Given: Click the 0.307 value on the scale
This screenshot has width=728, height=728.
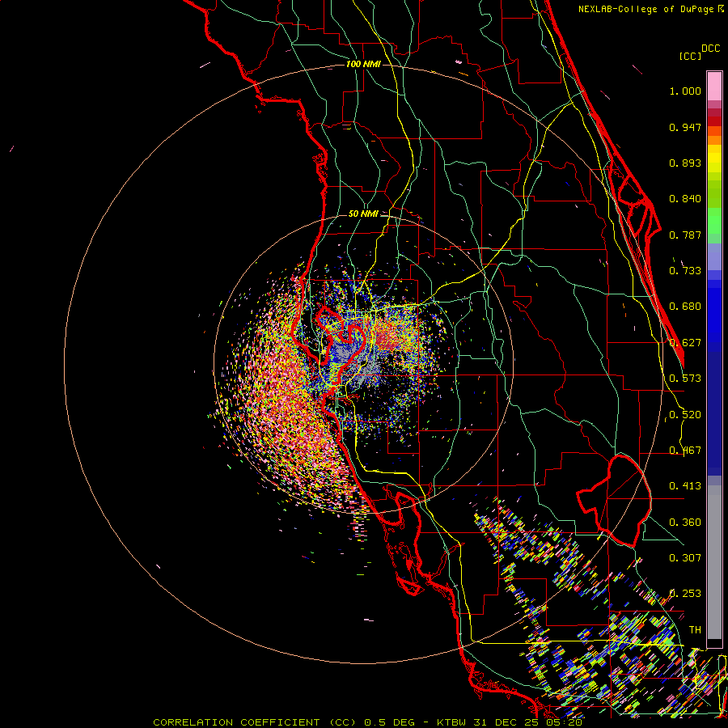Looking at the screenshot, I should click(x=685, y=557).
